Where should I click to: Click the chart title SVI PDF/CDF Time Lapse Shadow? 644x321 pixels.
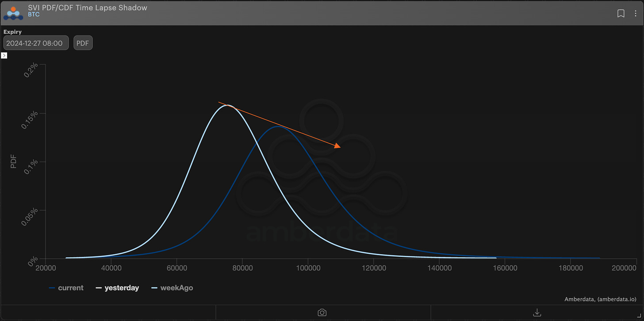88,8
